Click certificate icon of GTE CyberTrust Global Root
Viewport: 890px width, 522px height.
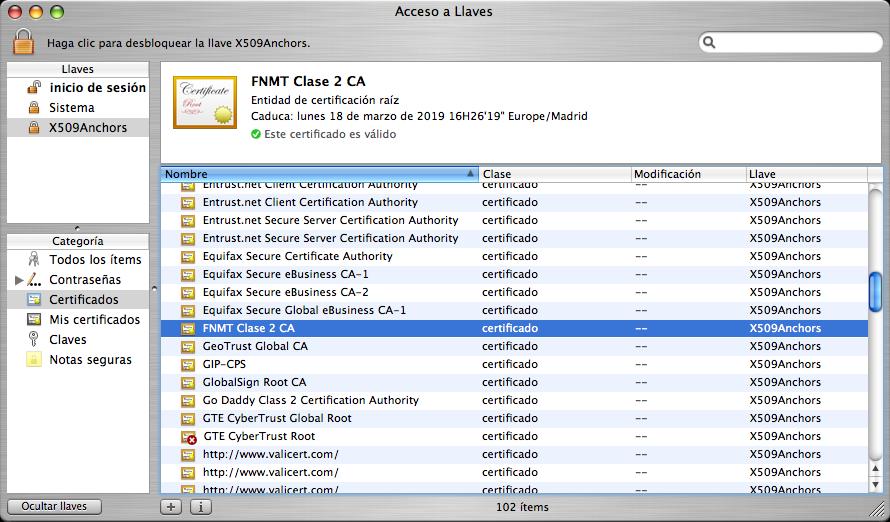click(x=188, y=419)
